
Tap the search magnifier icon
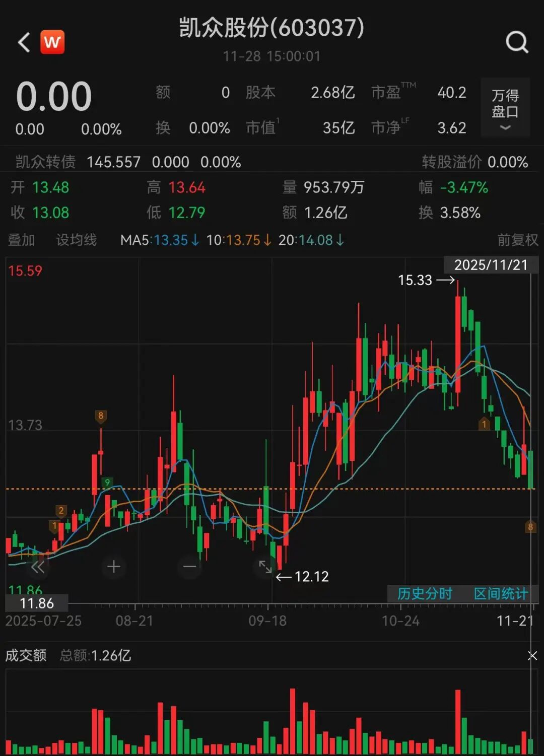tap(517, 42)
